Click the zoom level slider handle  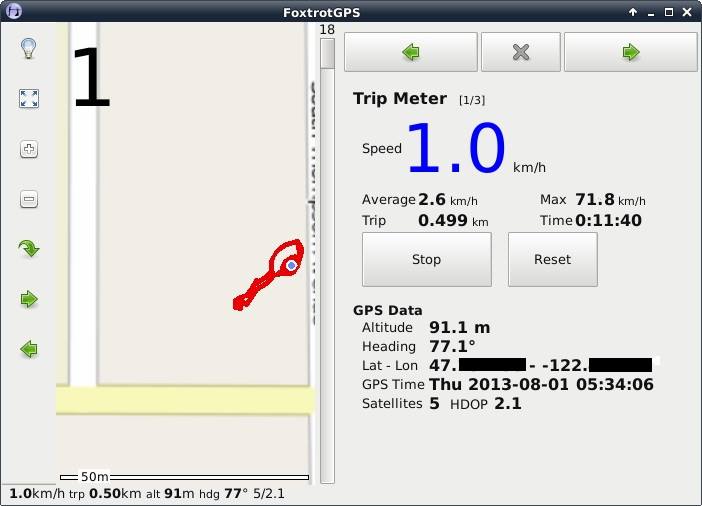tap(327, 54)
